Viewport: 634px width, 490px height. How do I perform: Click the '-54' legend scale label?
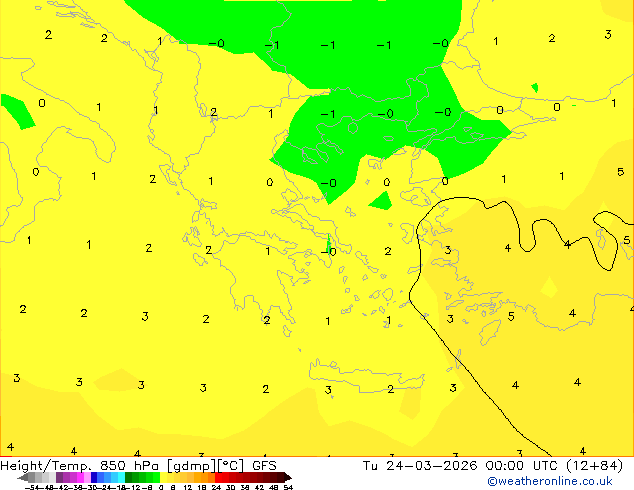coord(32,487)
